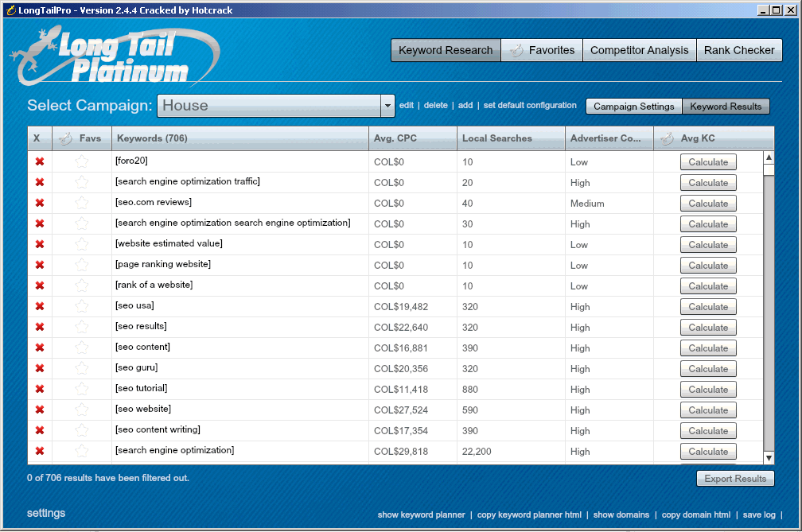Viewport: 802px width, 532px height.
Task: Delete the [seo content writing] row
Action: point(40,430)
